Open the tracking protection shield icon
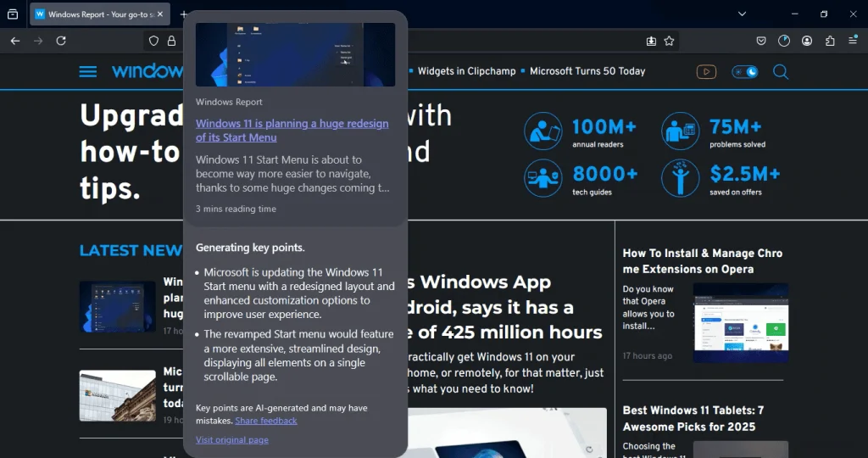The width and height of the screenshot is (868, 458). [x=154, y=41]
